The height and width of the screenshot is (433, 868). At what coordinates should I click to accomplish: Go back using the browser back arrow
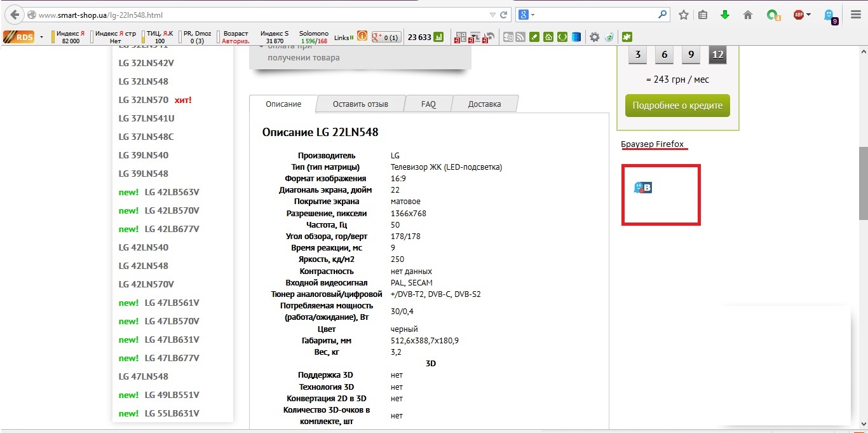[x=14, y=14]
